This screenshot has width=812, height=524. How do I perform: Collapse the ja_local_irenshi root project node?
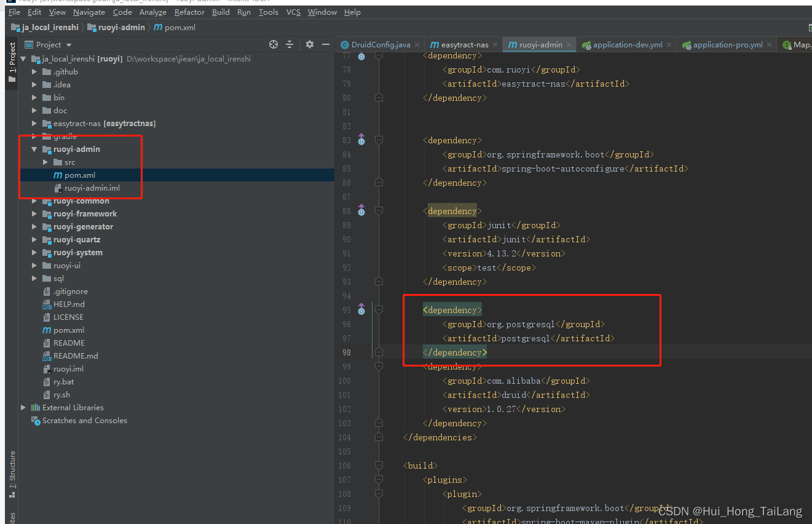coord(23,58)
